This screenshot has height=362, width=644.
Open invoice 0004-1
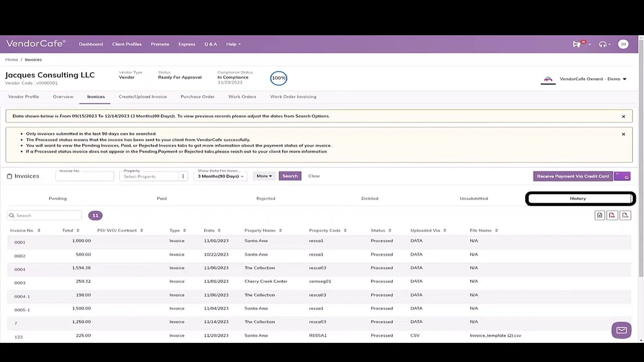pos(22,296)
